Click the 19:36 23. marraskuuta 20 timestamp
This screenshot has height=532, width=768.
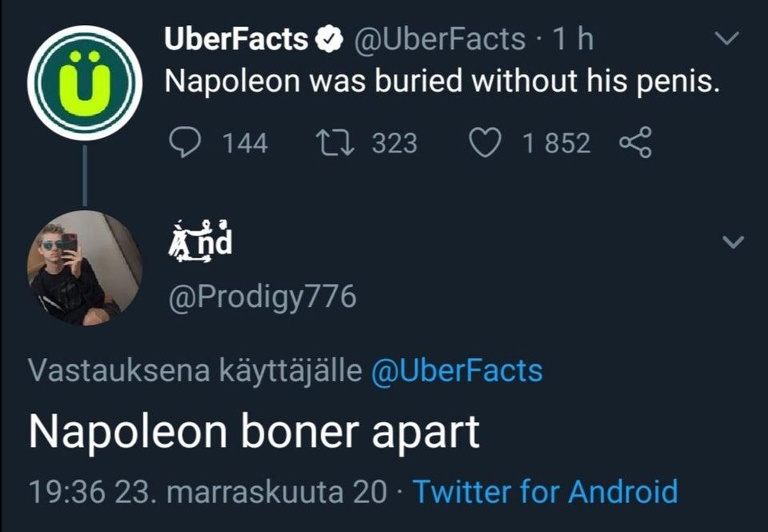pyautogui.click(x=208, y=492)
